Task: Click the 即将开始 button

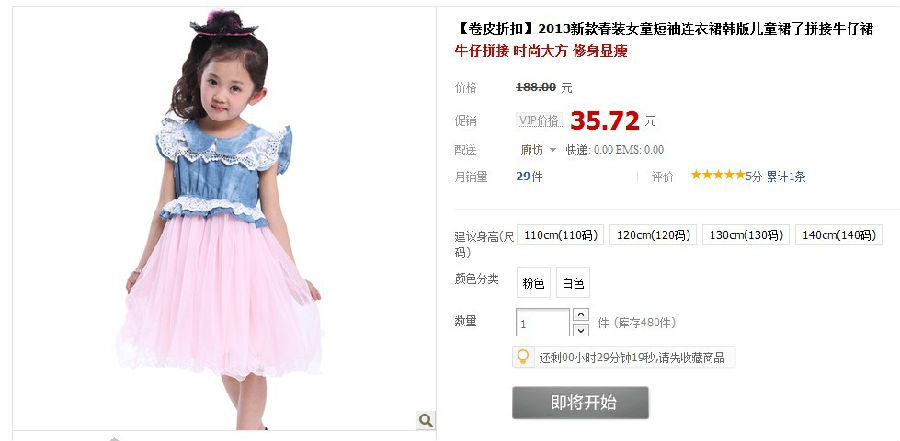Action: (580, 403)
